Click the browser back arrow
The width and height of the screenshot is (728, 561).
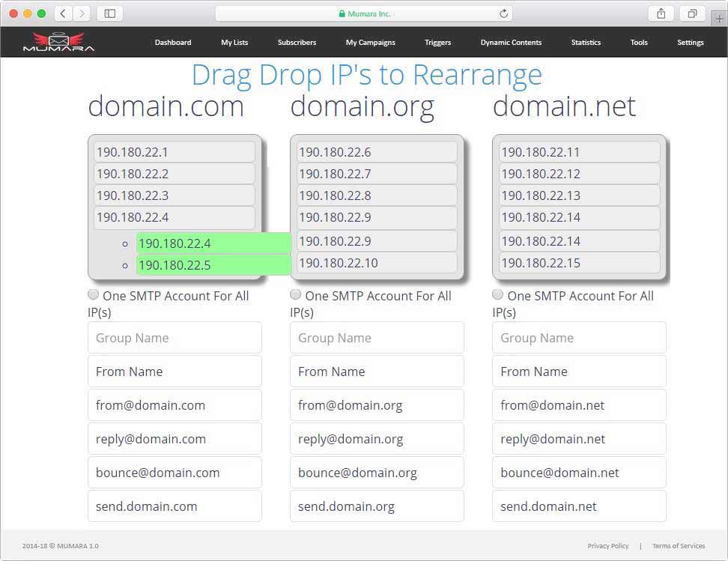tap(63, 13)
